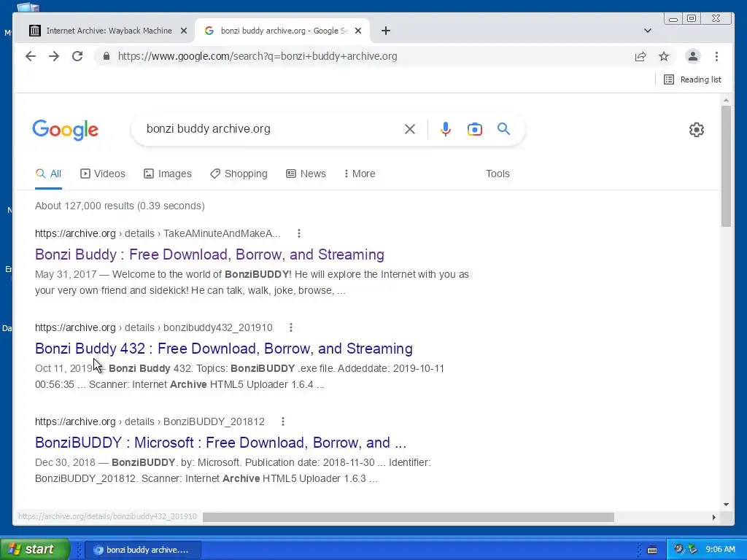Image resolution: width=747 pixels, height=560 pixels.
Task: Click the vertical scrollbar down arrow
Action: coord(726,505)
